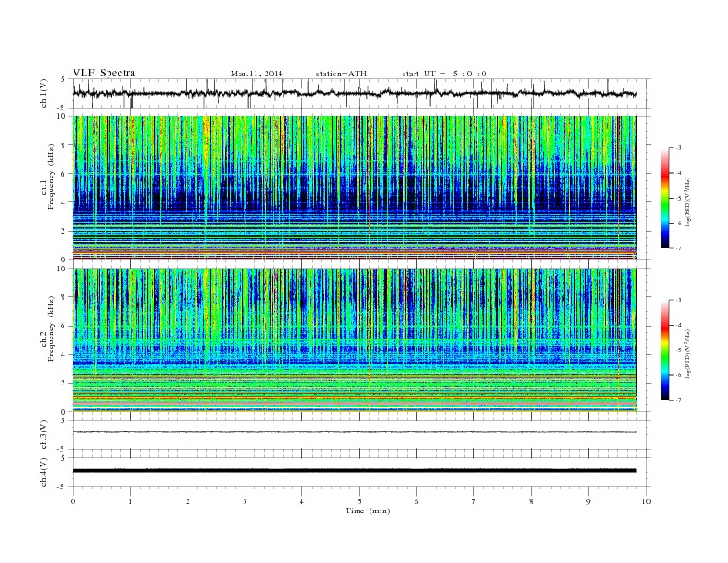Click the "-3" value on ch.1 color bar
This screenshot has height=563, width=728.
click(x=677, y=148)
